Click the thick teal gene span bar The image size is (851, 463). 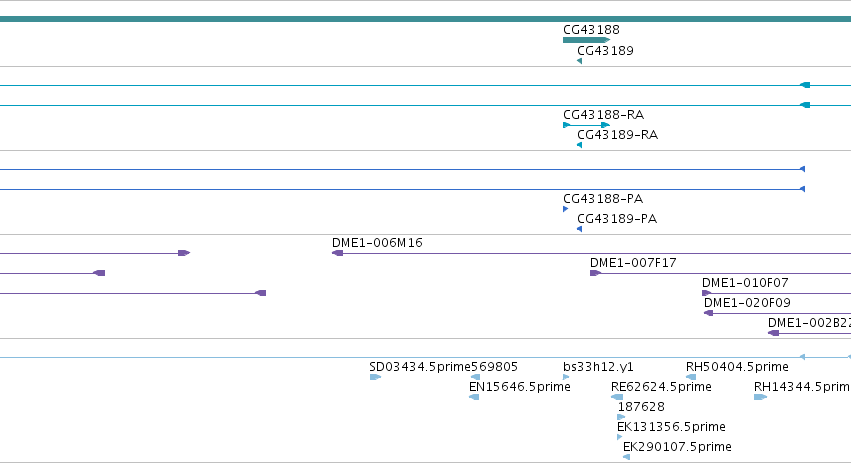[x=426, y=19]
